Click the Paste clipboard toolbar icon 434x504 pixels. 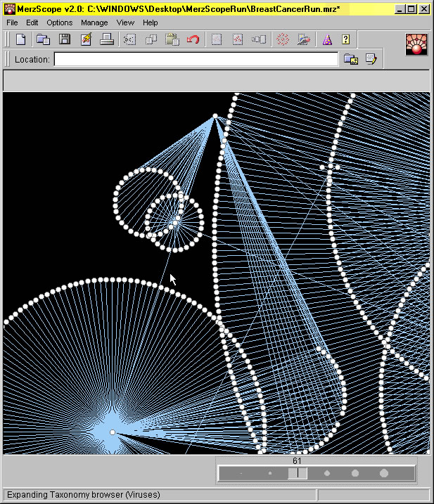pos(172,40)
